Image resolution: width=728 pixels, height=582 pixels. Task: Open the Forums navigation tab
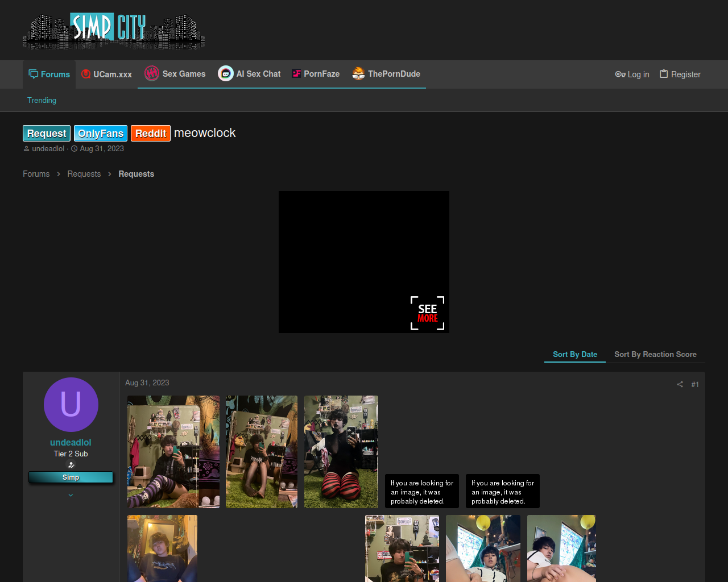coord(49,74)
